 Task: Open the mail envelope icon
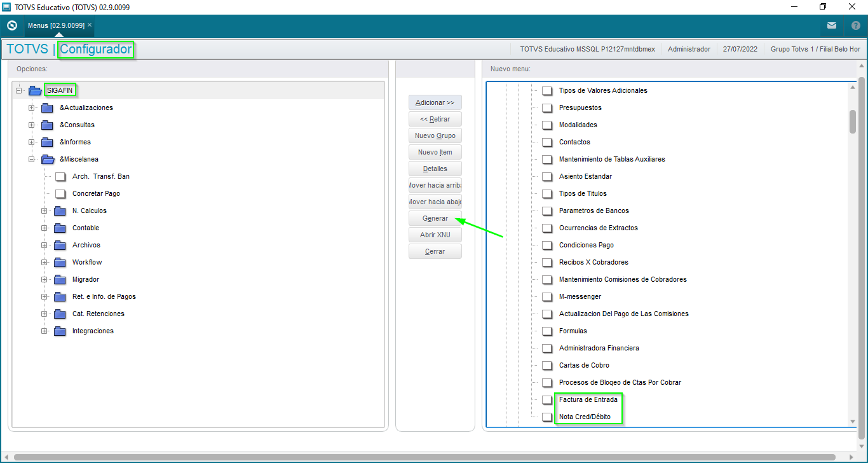point(832,25)
